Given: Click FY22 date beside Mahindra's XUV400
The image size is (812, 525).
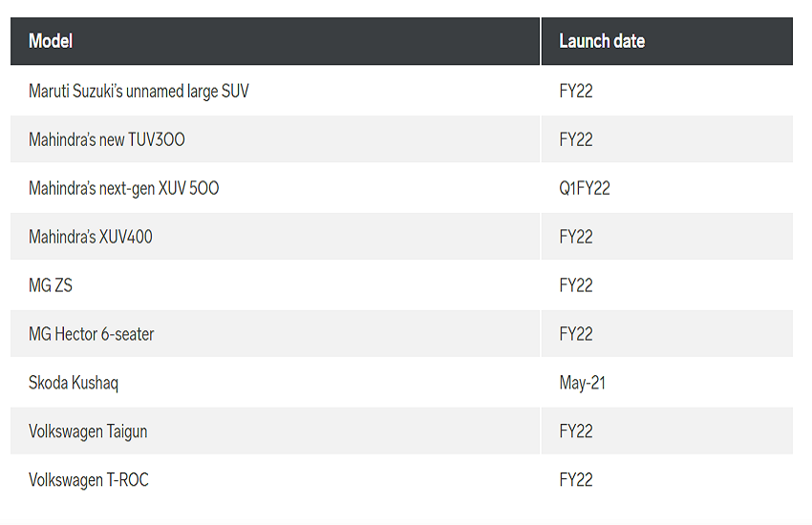Looking at the screenshot, I should (x=576, y=237).
